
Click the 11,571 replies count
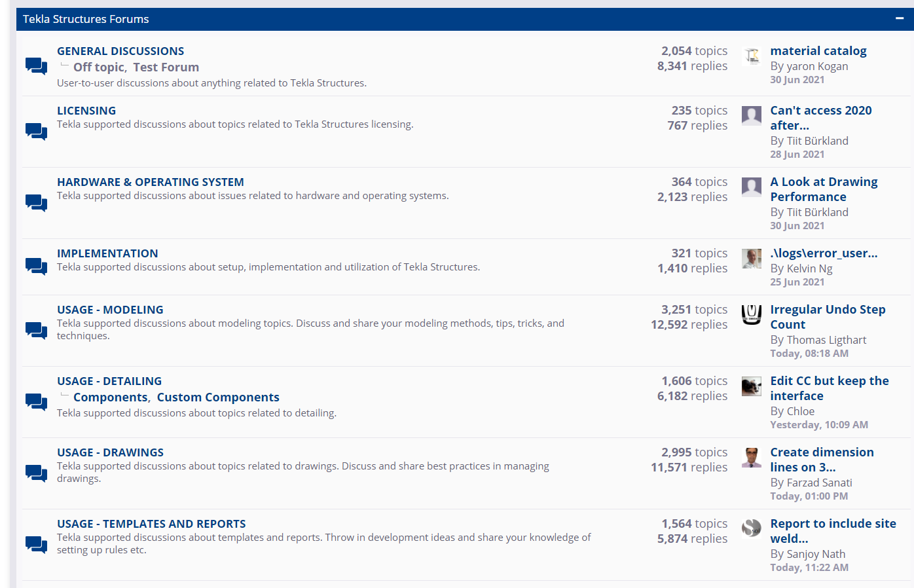pos(689,468)
